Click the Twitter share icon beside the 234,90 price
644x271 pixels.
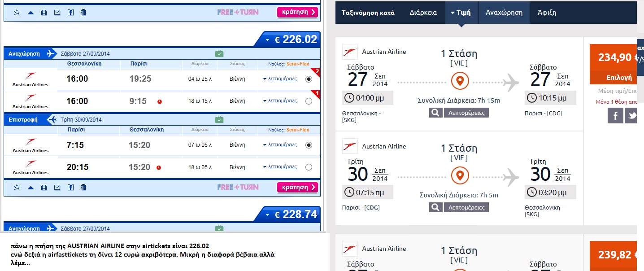pos(632,116)
